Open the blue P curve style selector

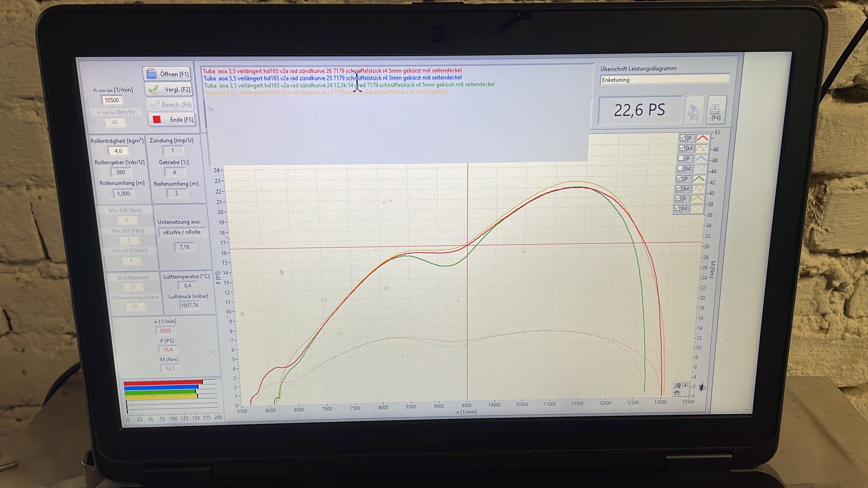pos(700,159)
